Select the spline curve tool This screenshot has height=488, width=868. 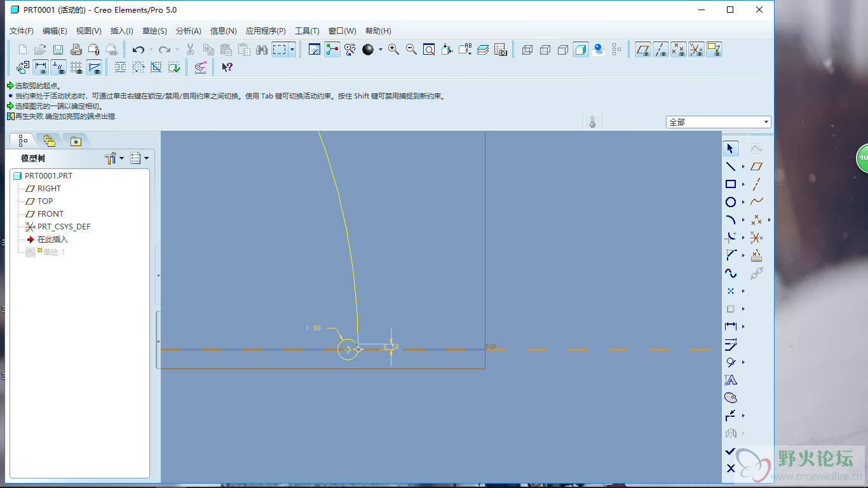coord(731,273)
